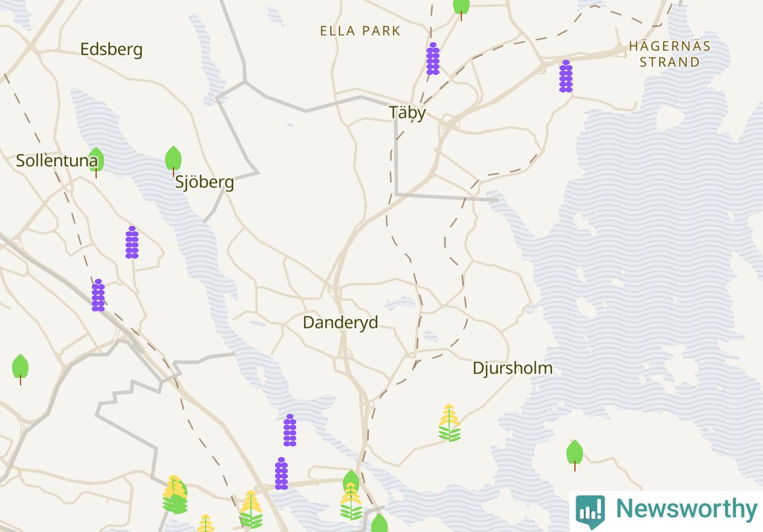Click the green tree marker southeast of Djursholm

575,455
